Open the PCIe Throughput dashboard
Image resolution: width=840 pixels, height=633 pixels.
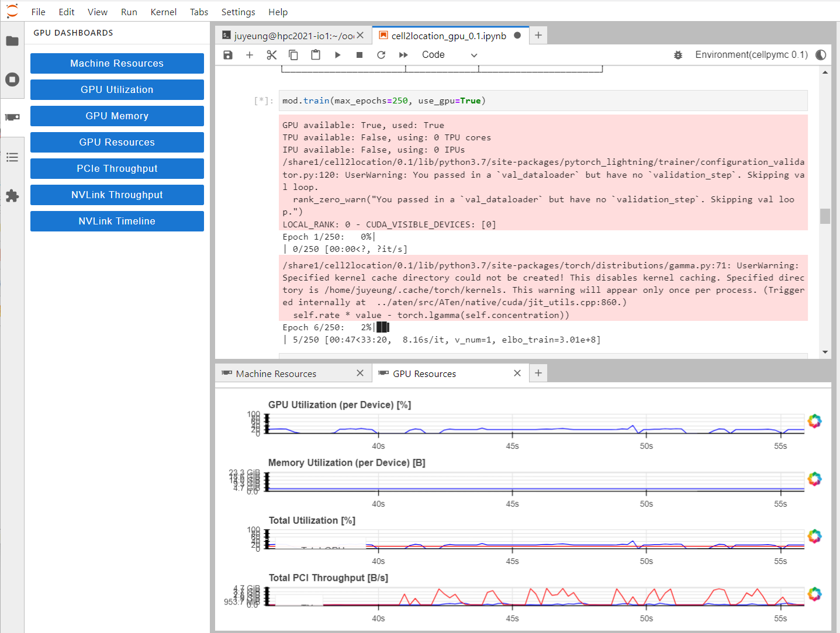pyautogui.click(x=117, y=168)
